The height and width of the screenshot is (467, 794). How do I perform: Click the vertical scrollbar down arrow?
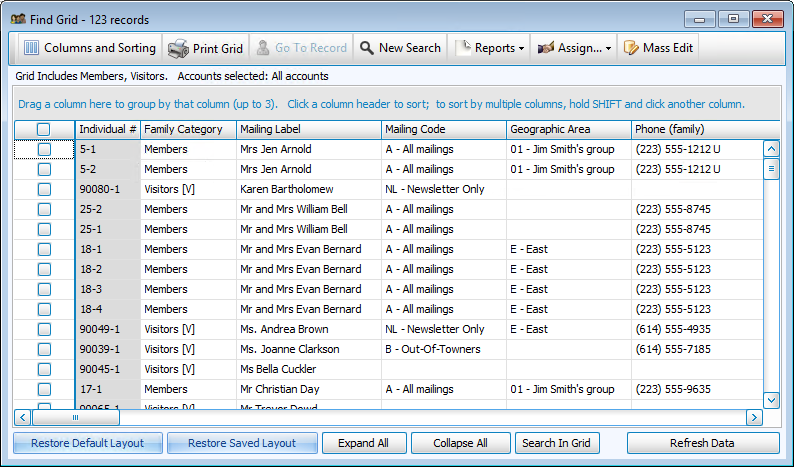point(771,399)
